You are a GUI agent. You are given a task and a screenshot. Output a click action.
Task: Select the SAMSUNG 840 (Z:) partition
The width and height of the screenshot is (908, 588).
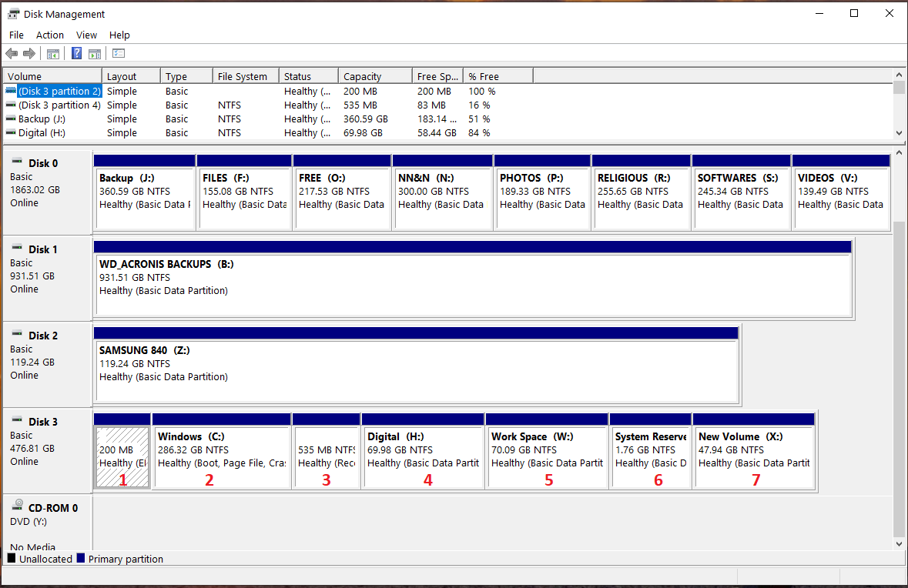pyautogui.click(x=417, y=366)
